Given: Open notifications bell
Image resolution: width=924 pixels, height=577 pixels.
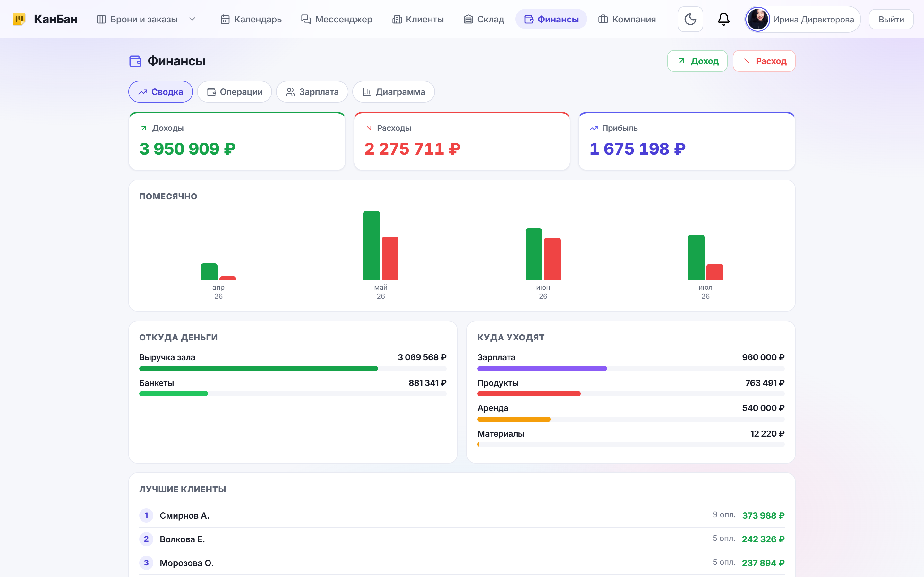Looking at the screenshot, I should coord(723,19).
